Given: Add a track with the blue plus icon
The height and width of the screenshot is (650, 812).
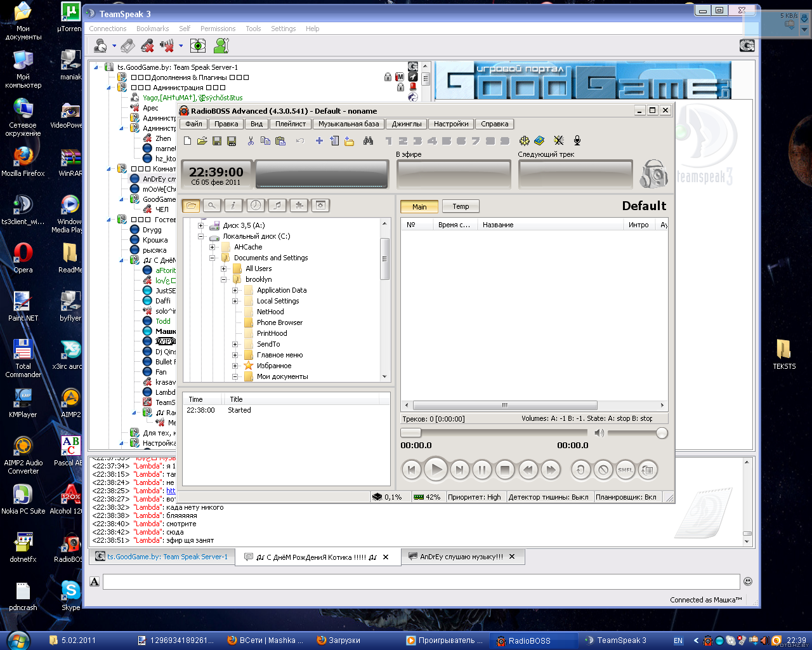Looking at the screenshot, I should coord(319,141).
